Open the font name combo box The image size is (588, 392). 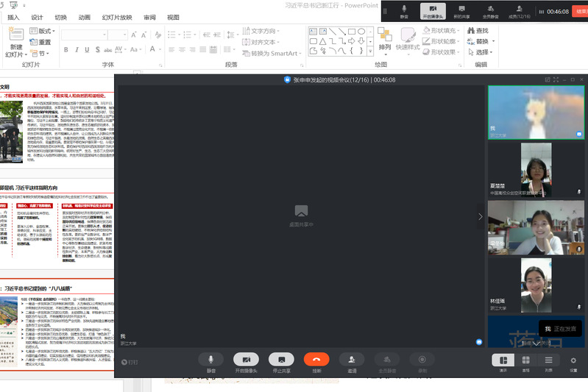pyautogui.click(x=85, y=35)
